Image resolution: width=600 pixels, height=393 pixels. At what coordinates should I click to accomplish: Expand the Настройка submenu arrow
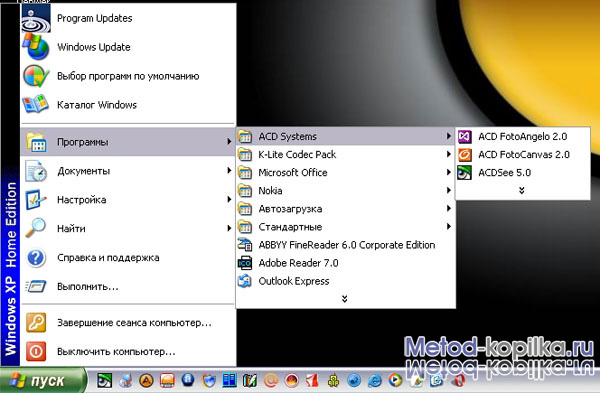point(229,199)
